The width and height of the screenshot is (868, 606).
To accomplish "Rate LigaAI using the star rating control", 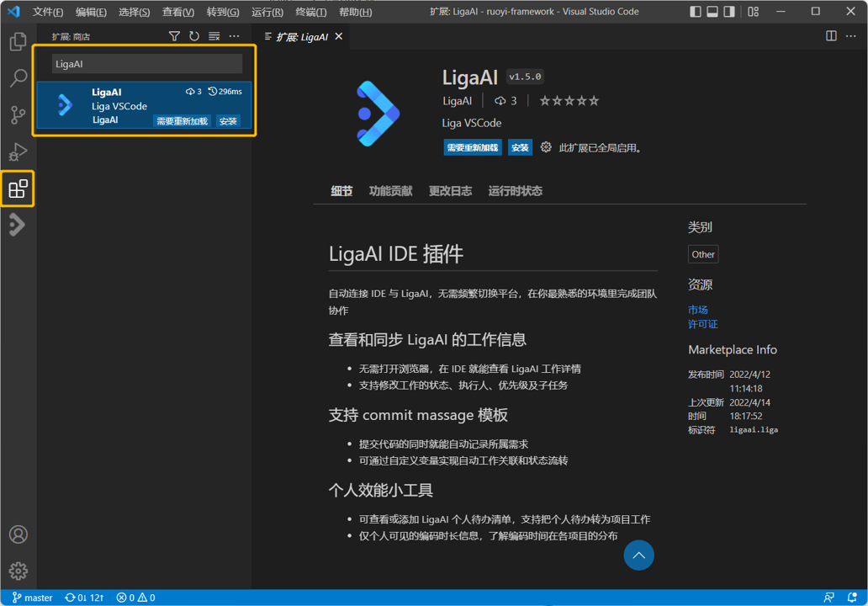I will click(x=568, y=100).
